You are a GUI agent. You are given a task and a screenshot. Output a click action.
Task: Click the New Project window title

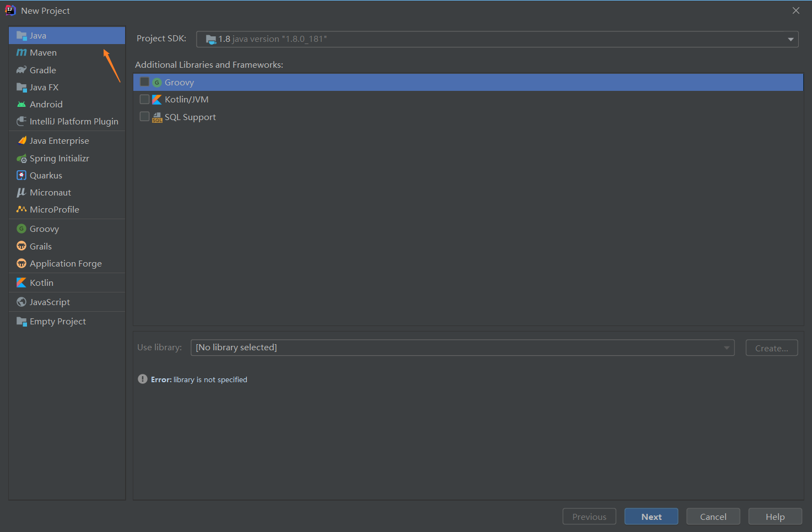click(x=45, y=11)
